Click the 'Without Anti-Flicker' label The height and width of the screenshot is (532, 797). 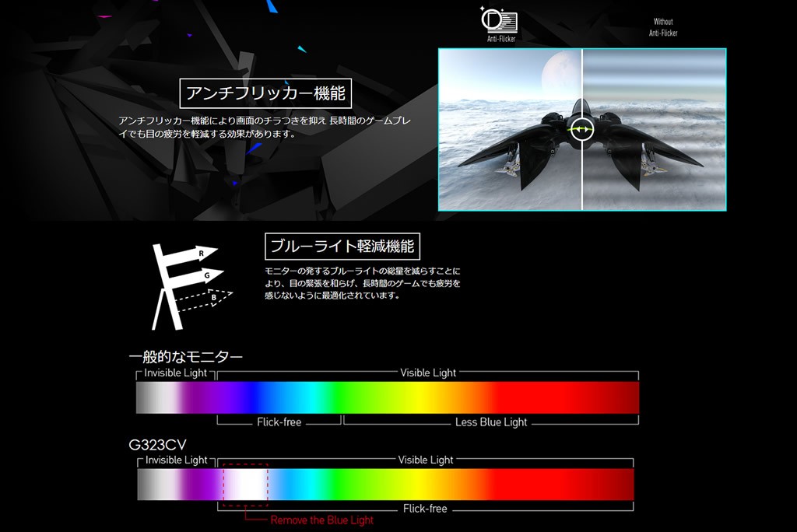click(663, 27)
